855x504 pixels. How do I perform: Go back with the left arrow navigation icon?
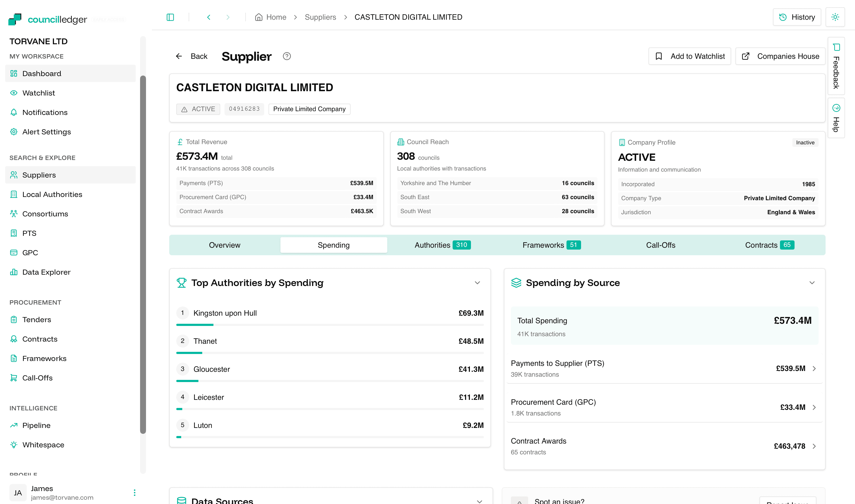click(209, 17)
